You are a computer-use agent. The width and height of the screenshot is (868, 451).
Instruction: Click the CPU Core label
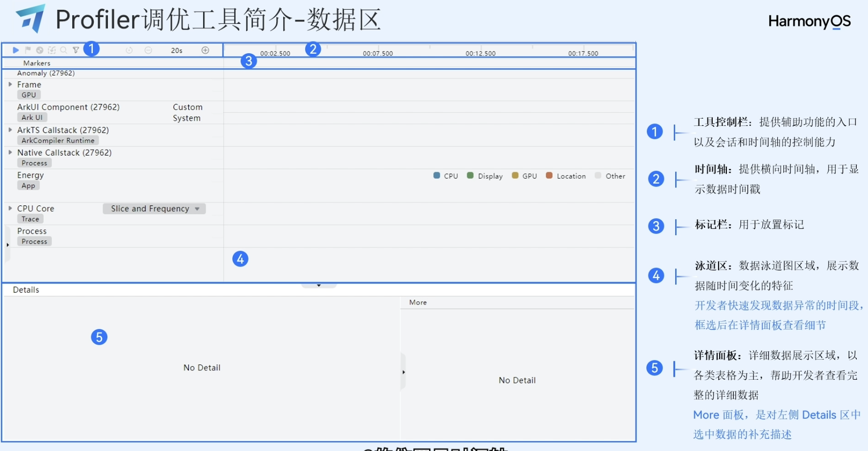click(x=36, y=208)
